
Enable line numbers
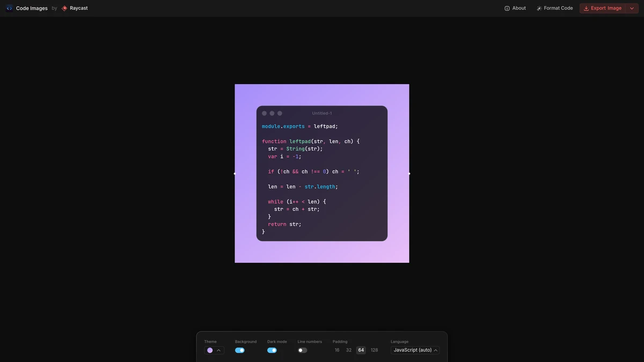(302, 350)
